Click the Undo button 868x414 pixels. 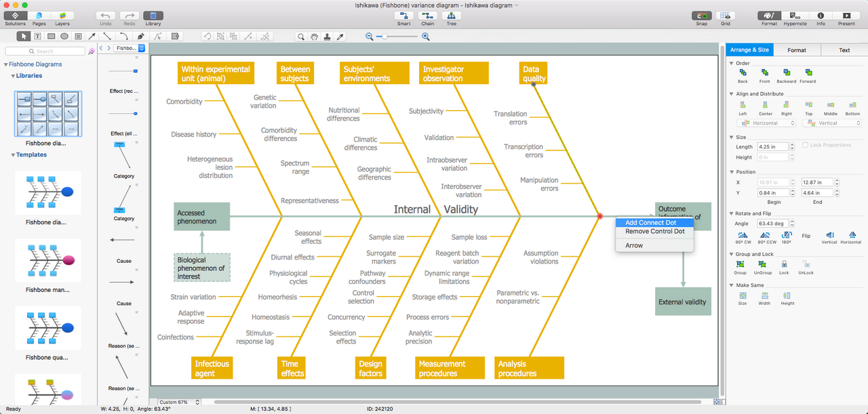pos(106,16)
